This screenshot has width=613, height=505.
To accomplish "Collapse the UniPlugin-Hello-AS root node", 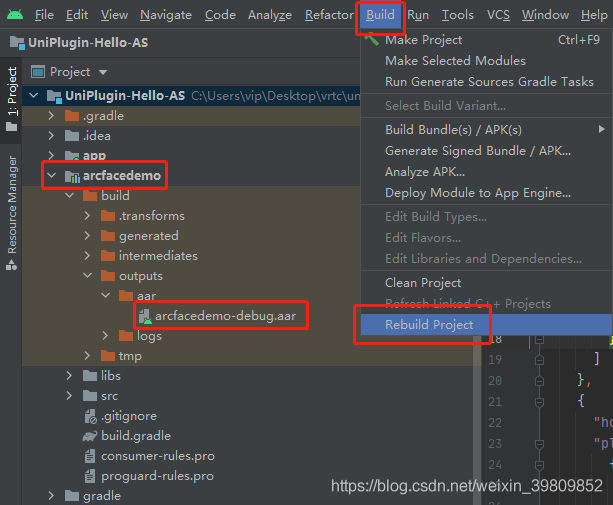I will point(34,95).
